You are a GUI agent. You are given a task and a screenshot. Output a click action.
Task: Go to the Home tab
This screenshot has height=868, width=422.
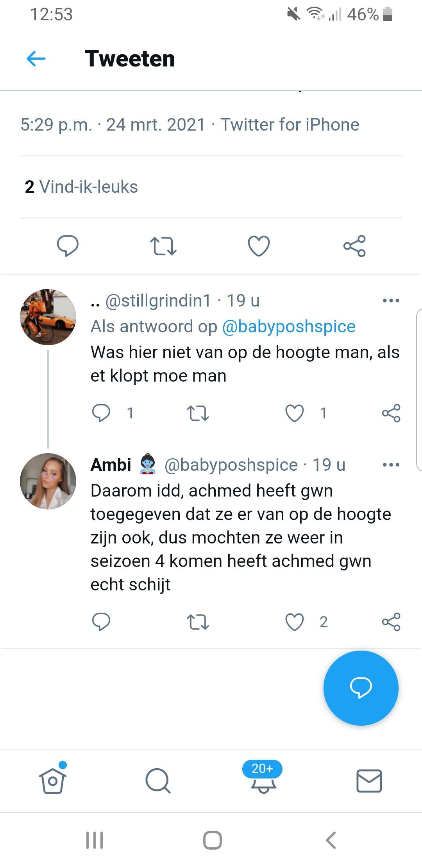coord(53,781)
